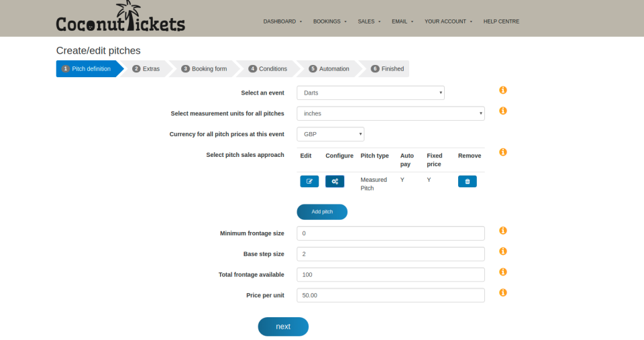Viewport: 644px width, 340px height.
Task: Click the Currency for all pitch prices label
Action: [227, 134]
